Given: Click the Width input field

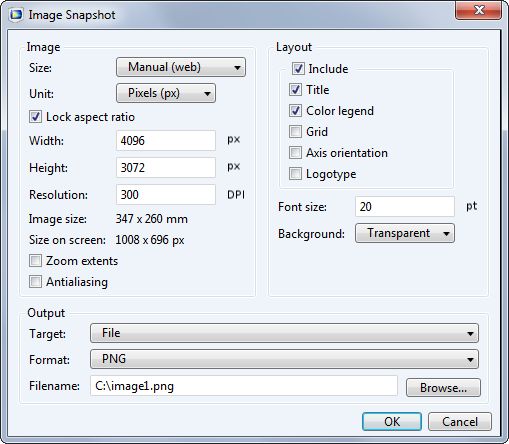Looking at the screenshot, I should (166, 141).
